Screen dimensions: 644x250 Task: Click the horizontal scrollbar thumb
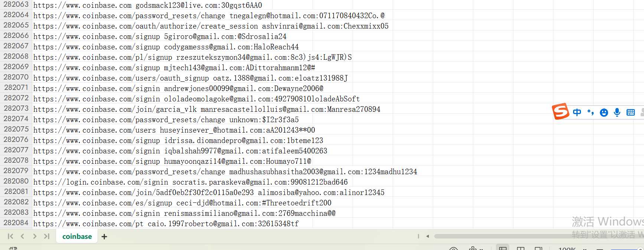538,236
